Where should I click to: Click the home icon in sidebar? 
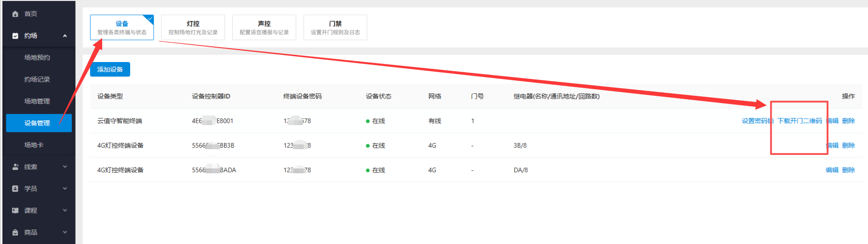click(x=15, y=14)
